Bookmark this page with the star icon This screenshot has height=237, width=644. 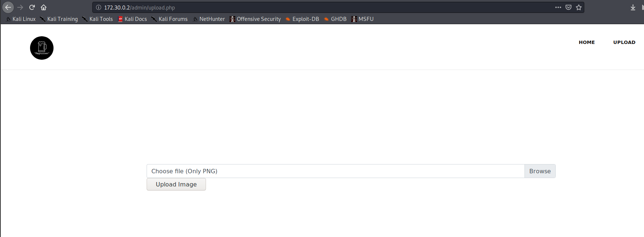click(x=579, y=7)
